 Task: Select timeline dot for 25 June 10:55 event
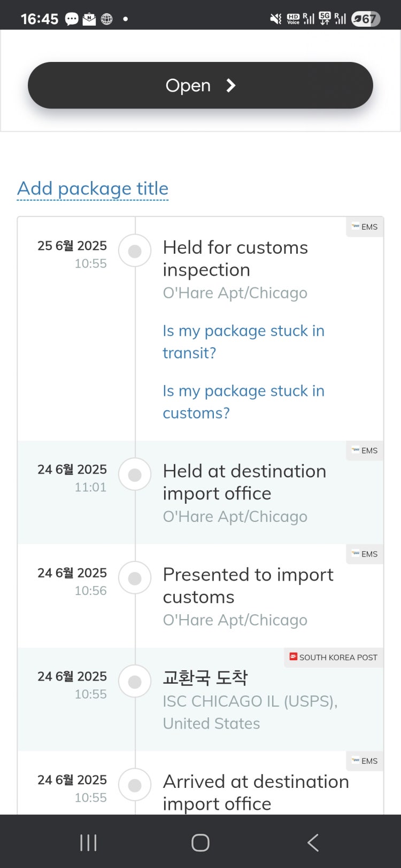coord(135,251)
